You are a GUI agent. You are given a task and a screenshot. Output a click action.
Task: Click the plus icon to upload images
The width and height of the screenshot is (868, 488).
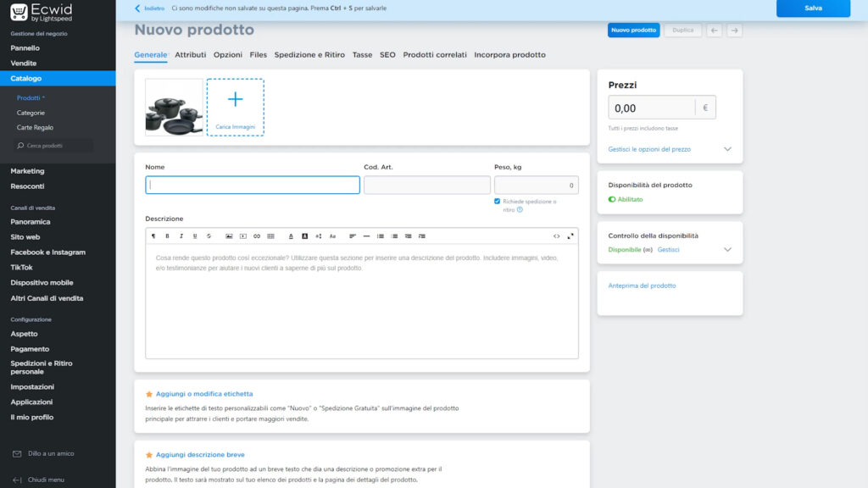[x=235, y=100]
